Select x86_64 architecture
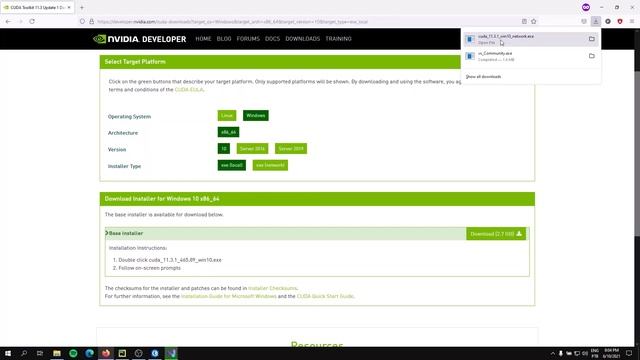640x360 pixels. 228,132
